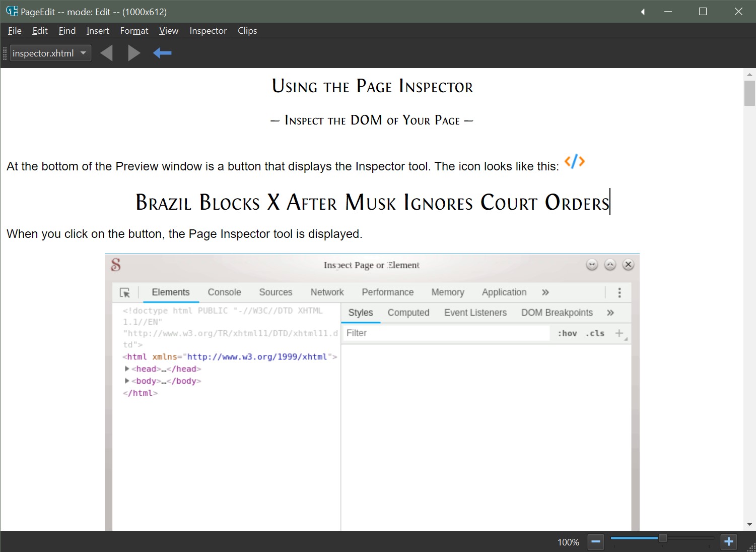Click the round up-arrow button in Inspect window image
Viewport: 756px width, 552px height.
point(610,265)
